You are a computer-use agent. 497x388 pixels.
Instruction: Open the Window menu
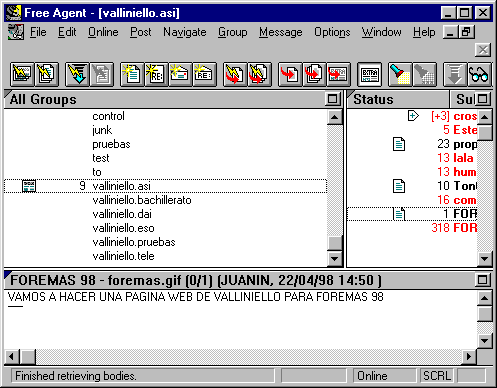(381, 32)
